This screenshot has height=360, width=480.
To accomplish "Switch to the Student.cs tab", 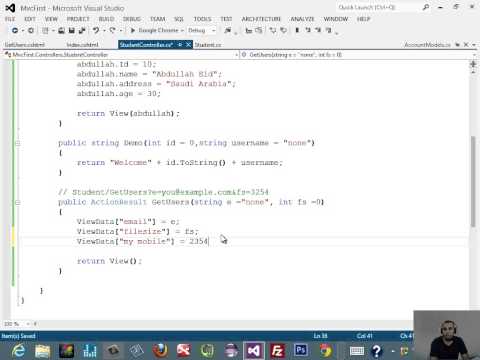I will pyautogui.click(x=208, y=44).
